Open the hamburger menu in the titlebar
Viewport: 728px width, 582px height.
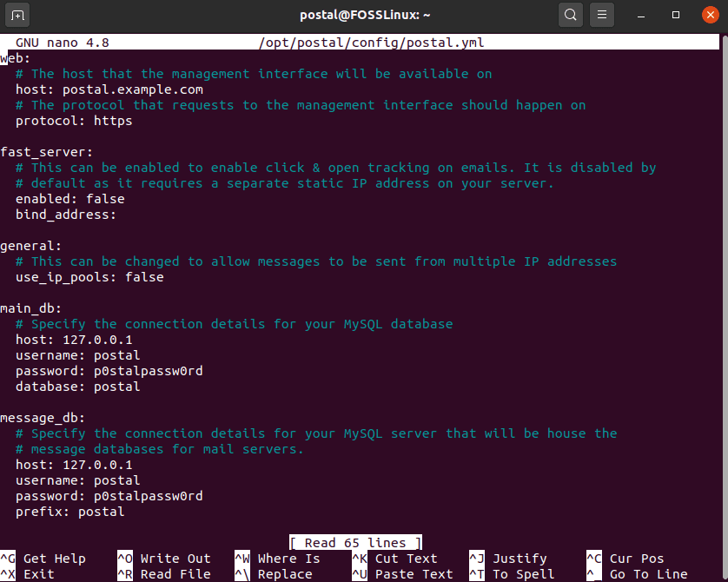point(602,15)
